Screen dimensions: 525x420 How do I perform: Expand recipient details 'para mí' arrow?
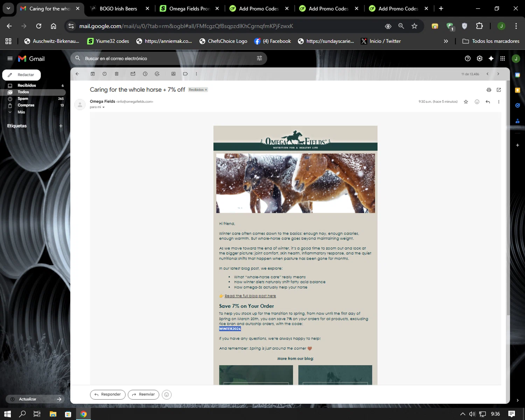point(104,107)
